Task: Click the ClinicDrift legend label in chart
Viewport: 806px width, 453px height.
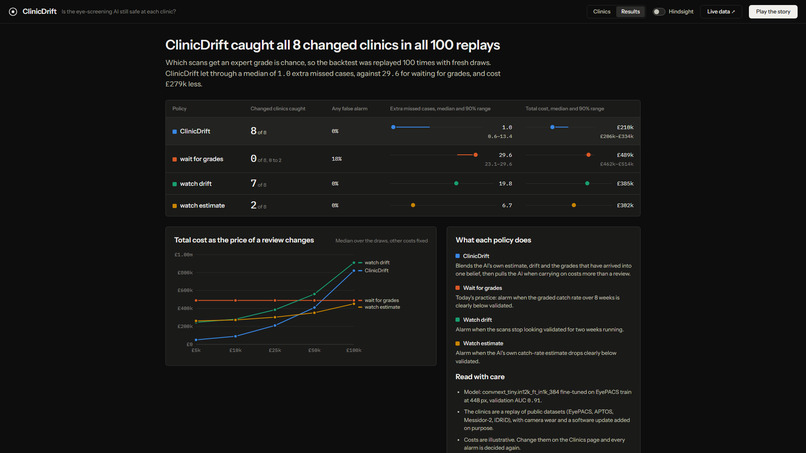Action: (376, 270)
